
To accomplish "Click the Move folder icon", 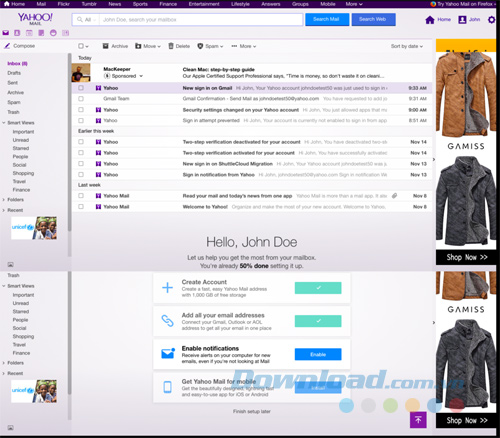I will 138,46.
